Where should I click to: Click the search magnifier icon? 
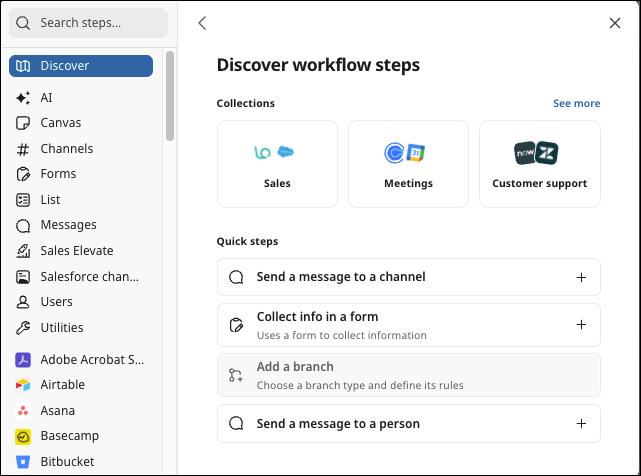tap(23, 23)
